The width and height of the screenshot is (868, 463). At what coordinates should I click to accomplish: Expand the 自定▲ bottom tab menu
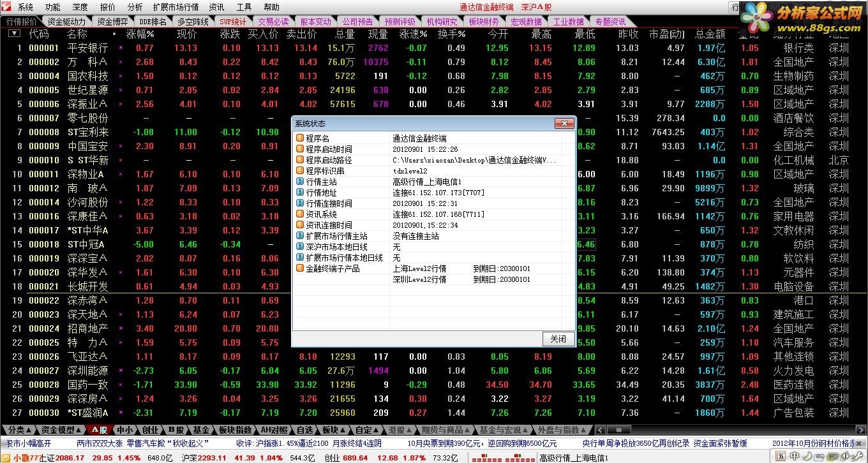[366, 430]
